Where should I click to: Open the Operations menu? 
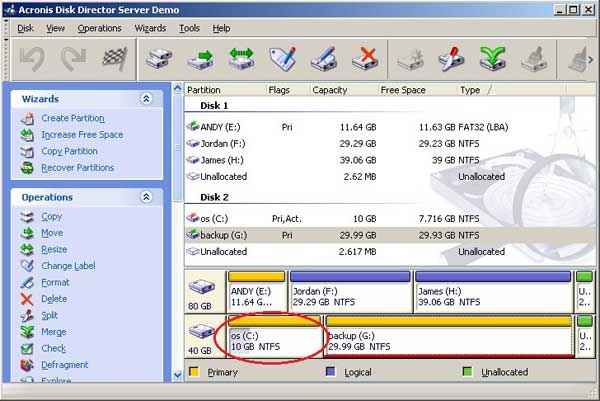point(99,29)
